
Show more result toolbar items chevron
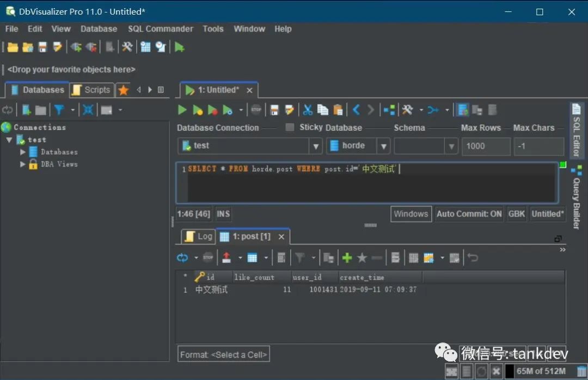tap(562, 249)
